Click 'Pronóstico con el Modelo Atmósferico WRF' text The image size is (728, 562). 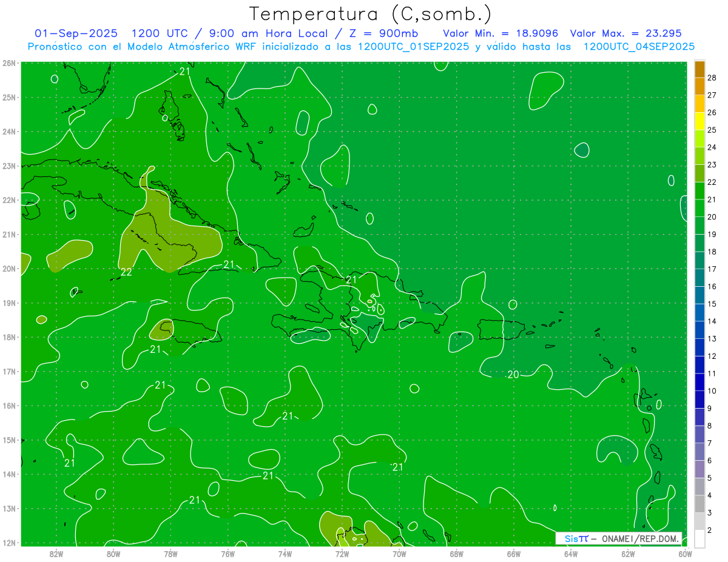(143, 47)
